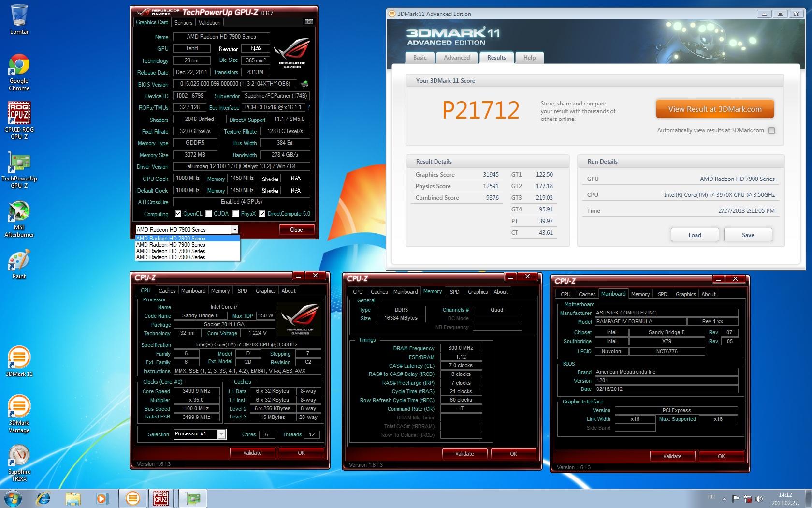Open the 3DMark 11 desktop shortcut
This screenshot has width=812, height=508.
click(19, 361)
